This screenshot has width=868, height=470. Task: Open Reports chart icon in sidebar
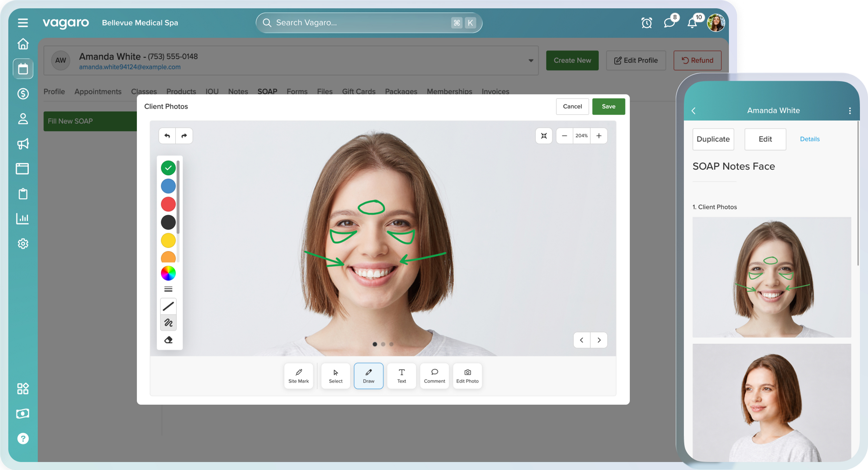pyautogui.click(x=23, y=219)
